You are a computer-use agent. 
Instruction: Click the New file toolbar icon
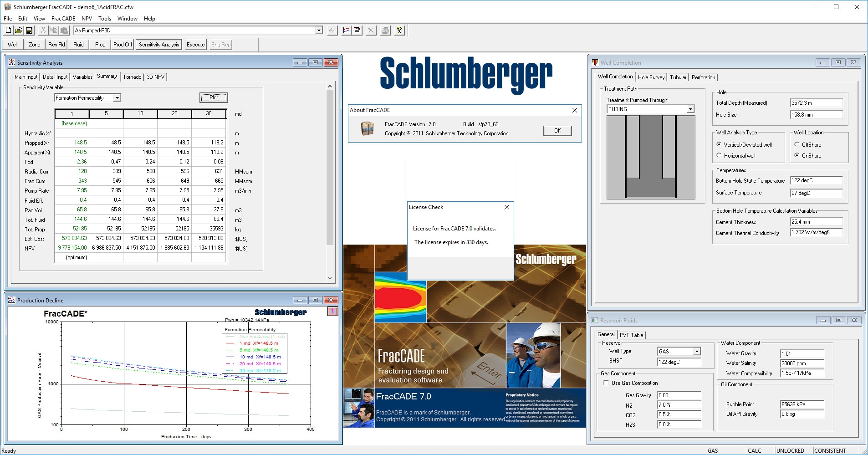8,31
